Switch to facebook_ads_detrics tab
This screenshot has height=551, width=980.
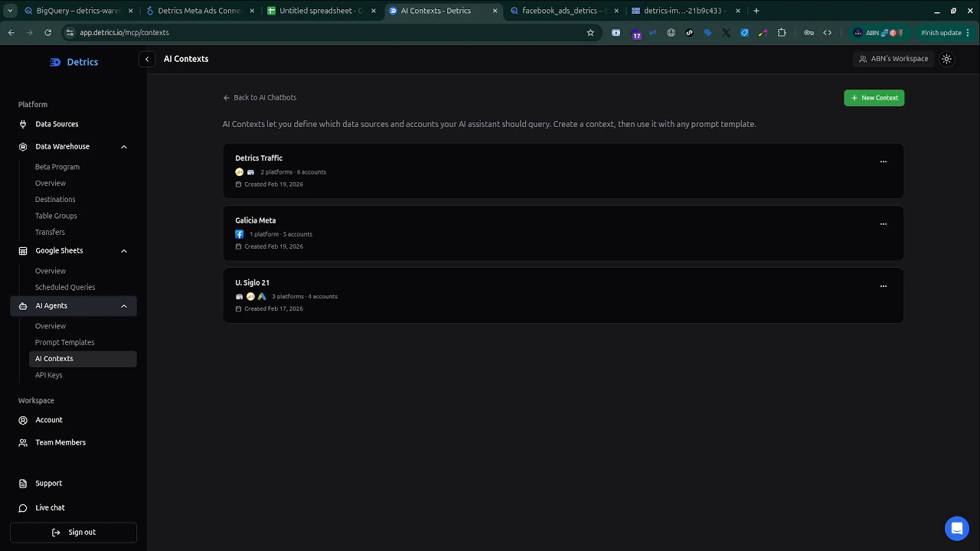[x=564, y=11]
